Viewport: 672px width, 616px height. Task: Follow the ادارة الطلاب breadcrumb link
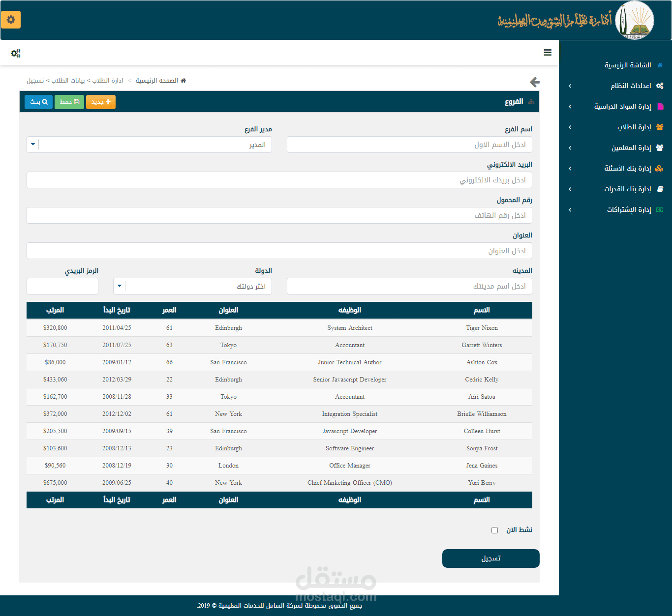coord(108,81)
